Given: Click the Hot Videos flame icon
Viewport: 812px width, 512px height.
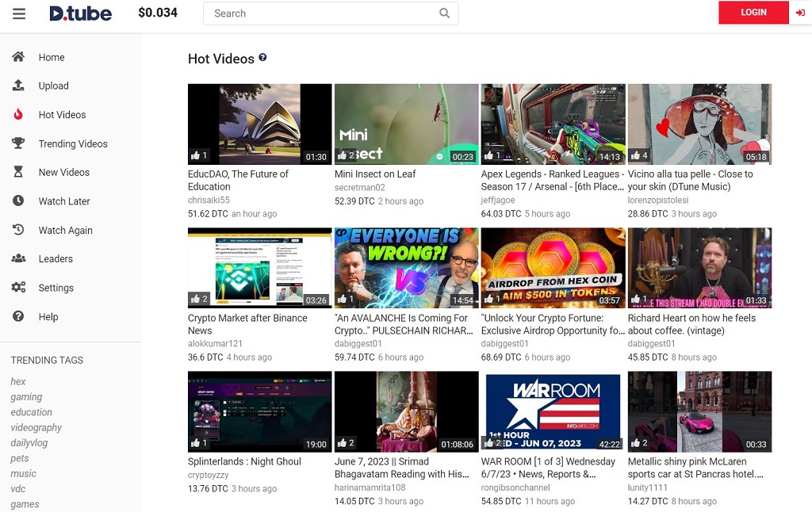Looking at the screenshot, I should point(18,114).
